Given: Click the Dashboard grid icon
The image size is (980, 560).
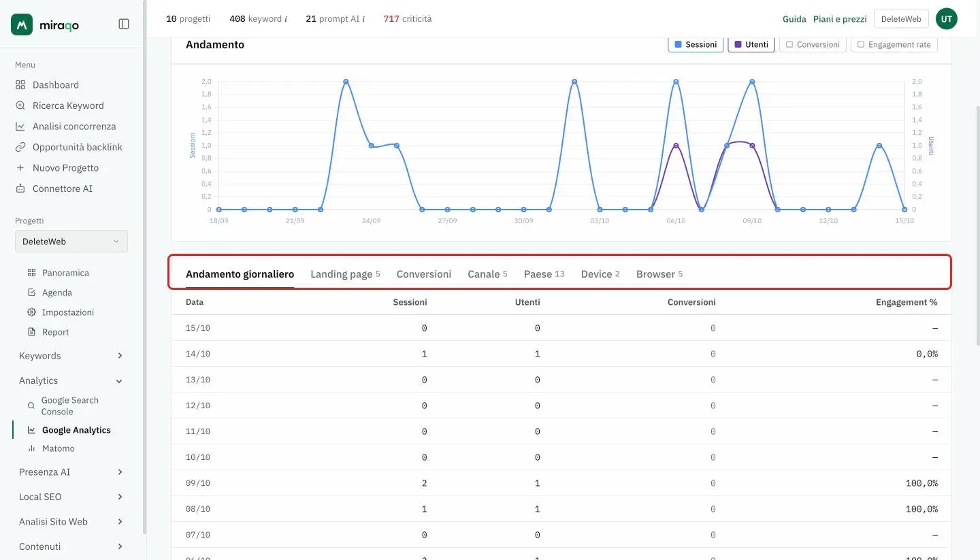Looking at the screenshot, I should (20, 85).
